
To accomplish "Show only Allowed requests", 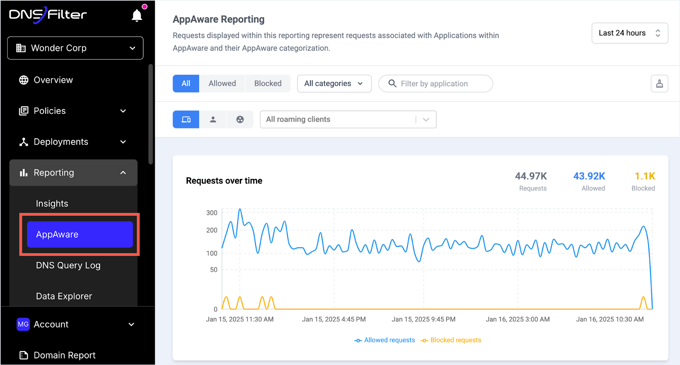I will point(222,83).
